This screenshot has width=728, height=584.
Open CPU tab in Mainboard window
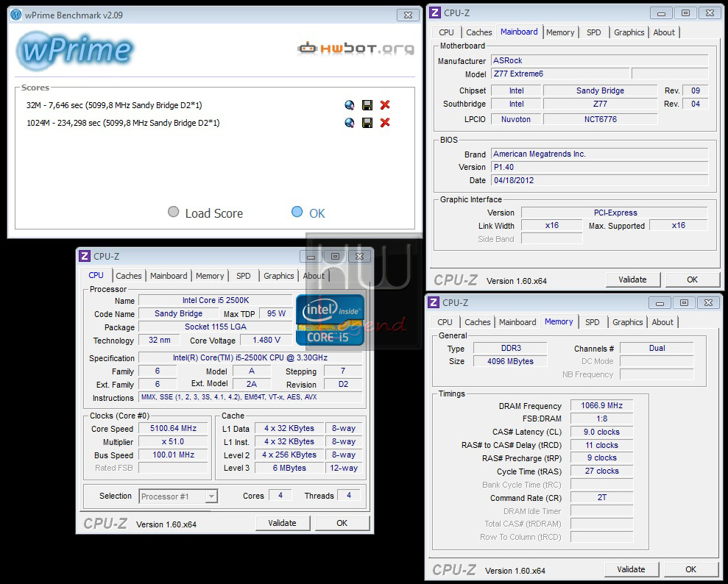[x=446, y=32]
